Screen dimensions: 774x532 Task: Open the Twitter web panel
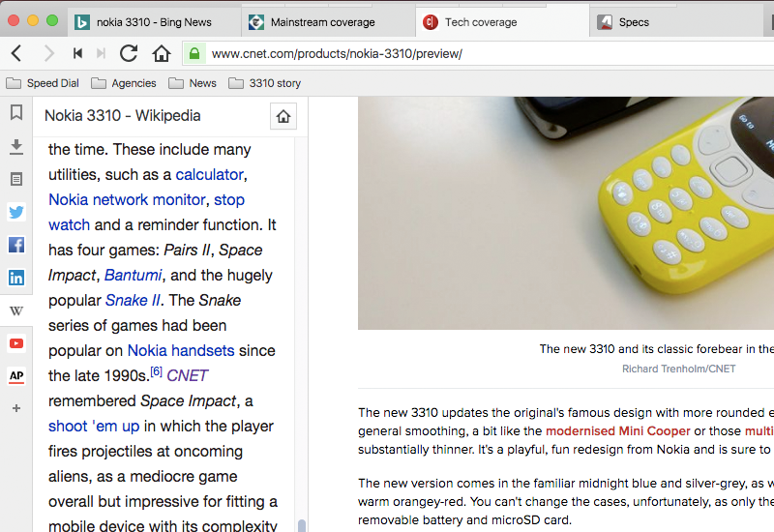16,212
